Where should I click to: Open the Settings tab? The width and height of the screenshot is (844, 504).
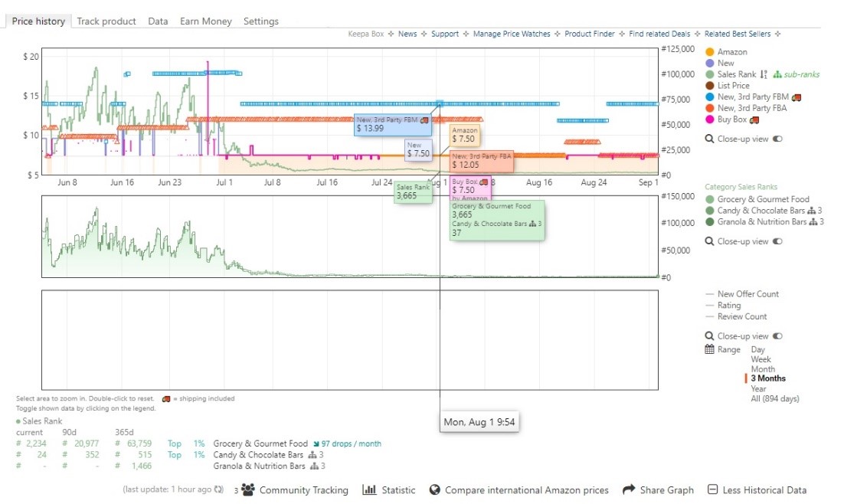point(261,21)
